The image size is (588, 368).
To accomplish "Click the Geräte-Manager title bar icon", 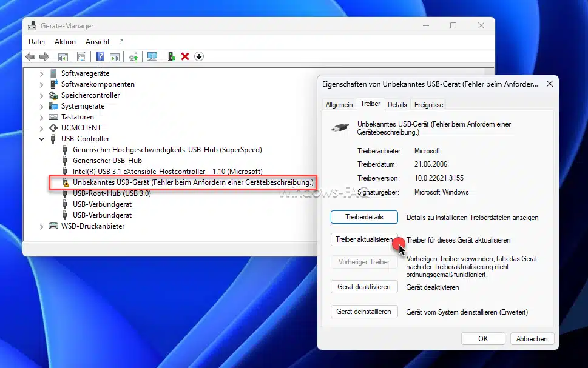I will click(x=32, y=26).
